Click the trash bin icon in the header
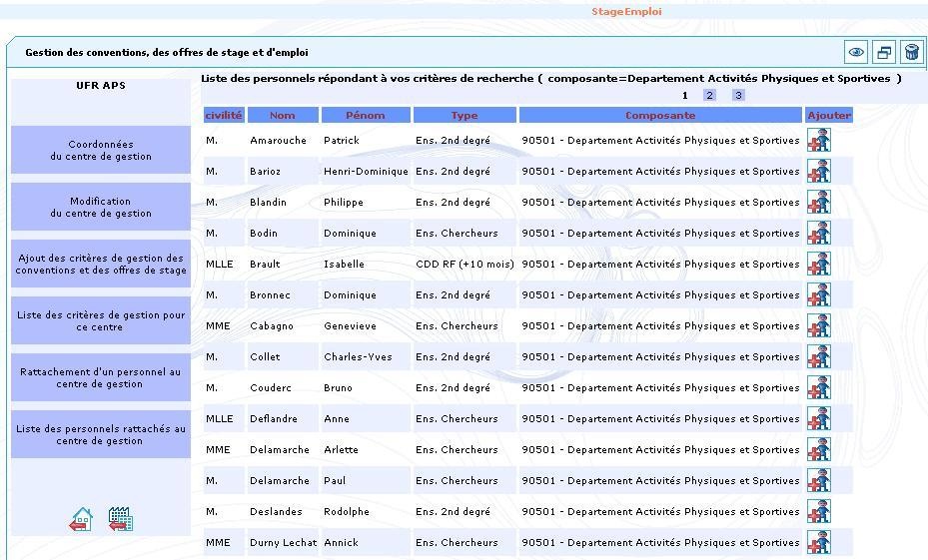 pyautogui.click(x=911, y=53)
